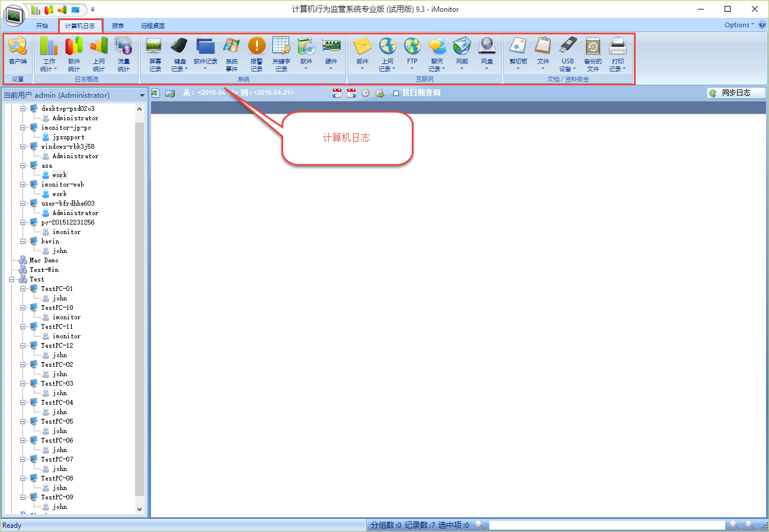View the 屏幕记录 screen records
The image size is (769, 532).
click(x=155, y=54)
